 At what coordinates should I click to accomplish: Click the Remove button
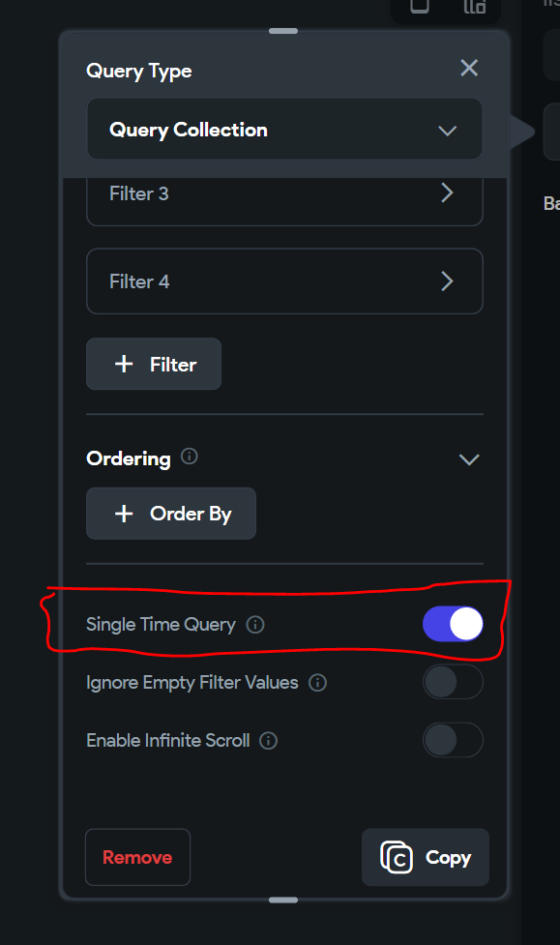pyautogui.click(x=137, y=857)
